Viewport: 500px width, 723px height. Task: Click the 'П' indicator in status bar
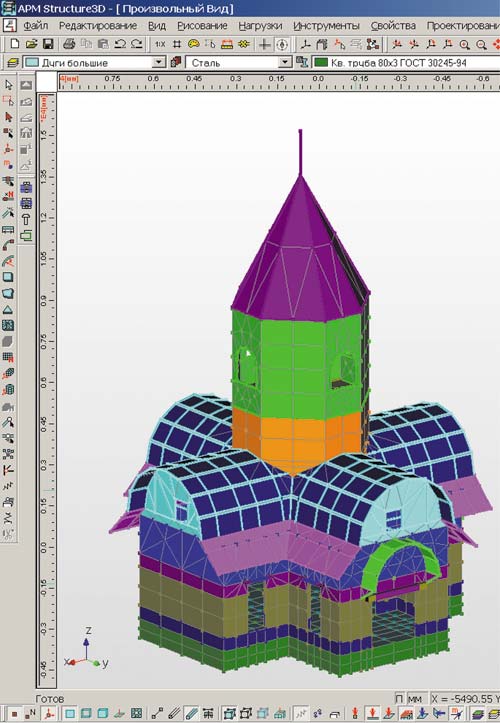[x=399, y=699]
